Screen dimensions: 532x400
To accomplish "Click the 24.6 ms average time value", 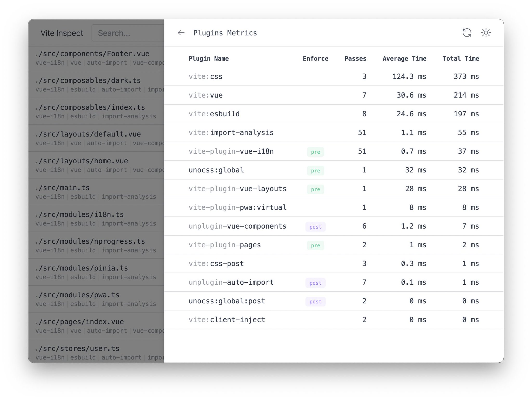I will tap(411, 114).
